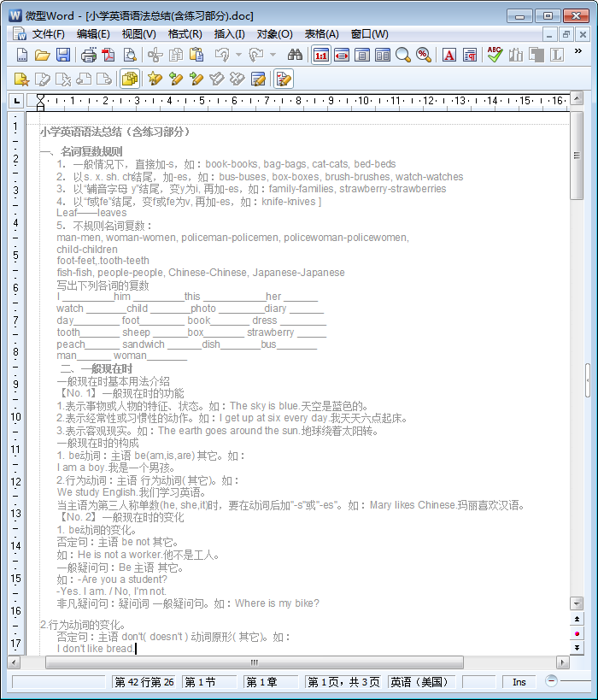Click the delete comment icon
The image size is (598, 700).
63,79
